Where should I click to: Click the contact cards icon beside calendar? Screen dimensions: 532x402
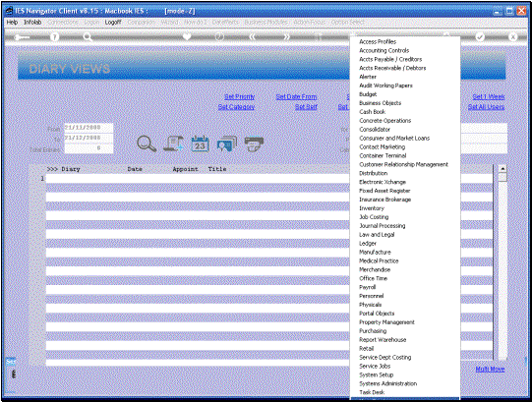pyautogui.click(x=227, y=144)
